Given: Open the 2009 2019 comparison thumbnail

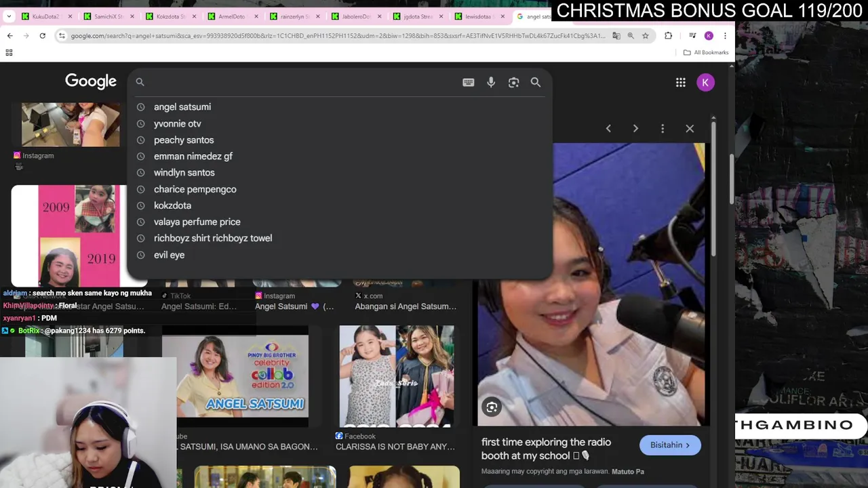Looking at the screenshot, I should 68,236.
